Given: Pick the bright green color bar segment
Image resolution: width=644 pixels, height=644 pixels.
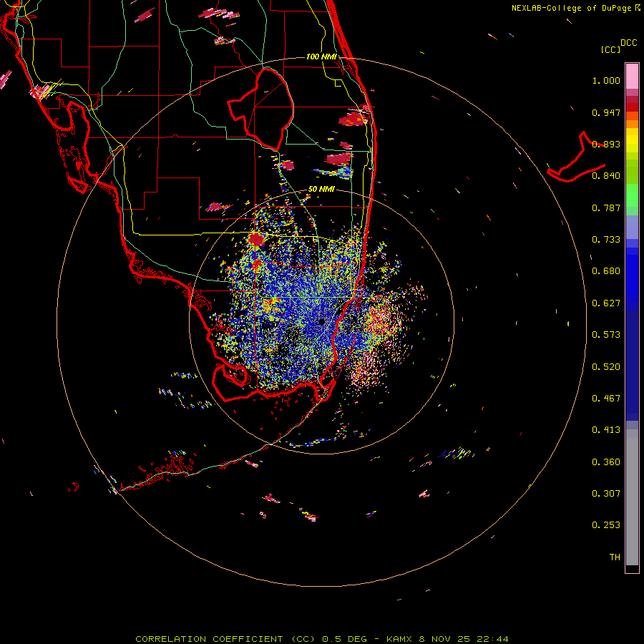Looking at the screenshot, I should pos(632,195).
